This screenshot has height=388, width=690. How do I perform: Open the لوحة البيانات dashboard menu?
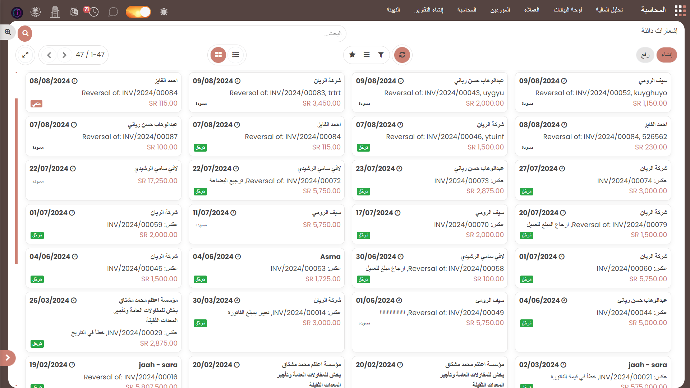[x=568, y=10]
